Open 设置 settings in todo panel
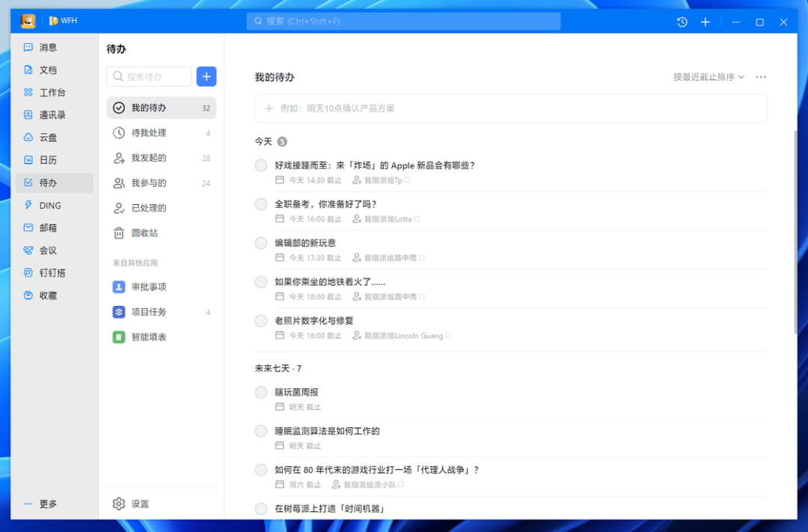808x532 pixels. point(131,504)
